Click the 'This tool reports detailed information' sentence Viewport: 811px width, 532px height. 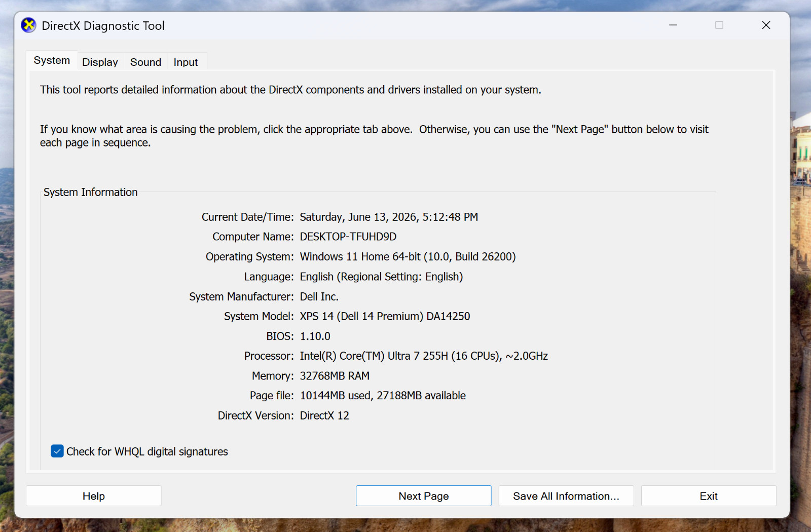click(290, 90)
